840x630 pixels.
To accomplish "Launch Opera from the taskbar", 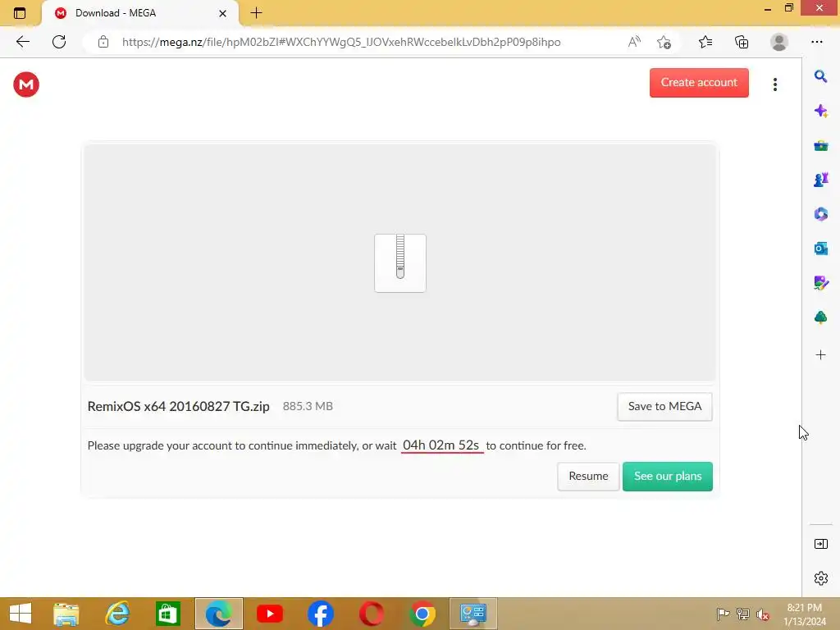I will [372, 614].
